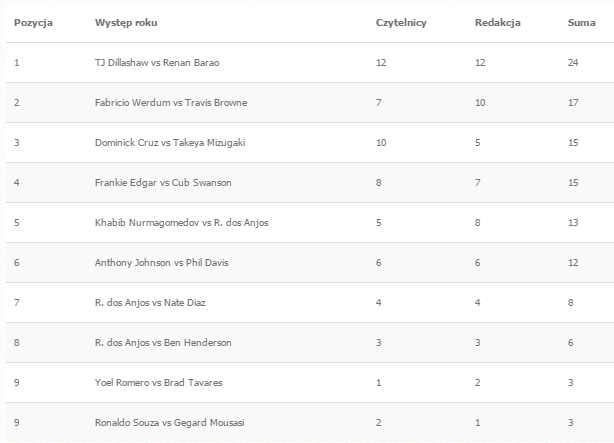This screenshot has height=443, width=614.
Task: Select Suma value 8 in Nate Diaz row
Action: (x=571, y=302)
